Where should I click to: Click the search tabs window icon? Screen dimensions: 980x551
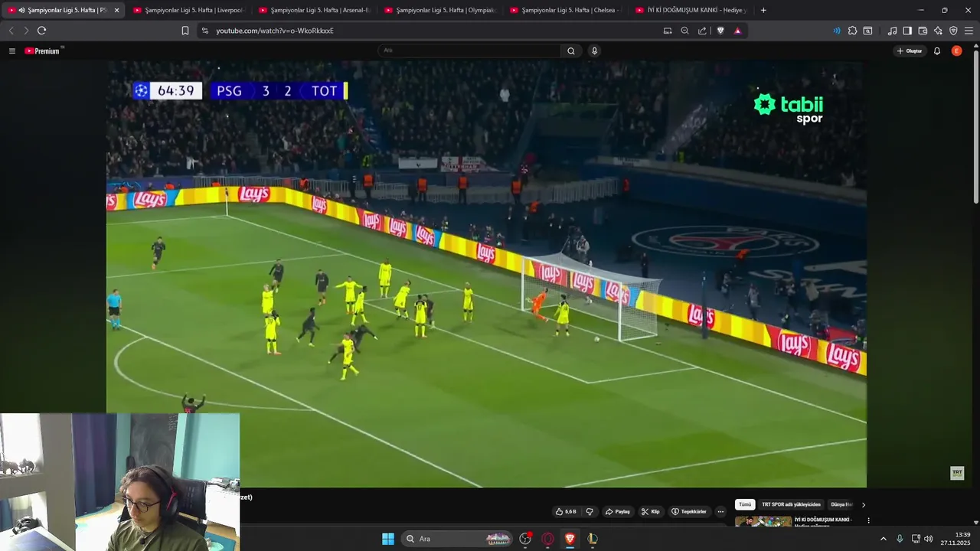pos(867,31)
